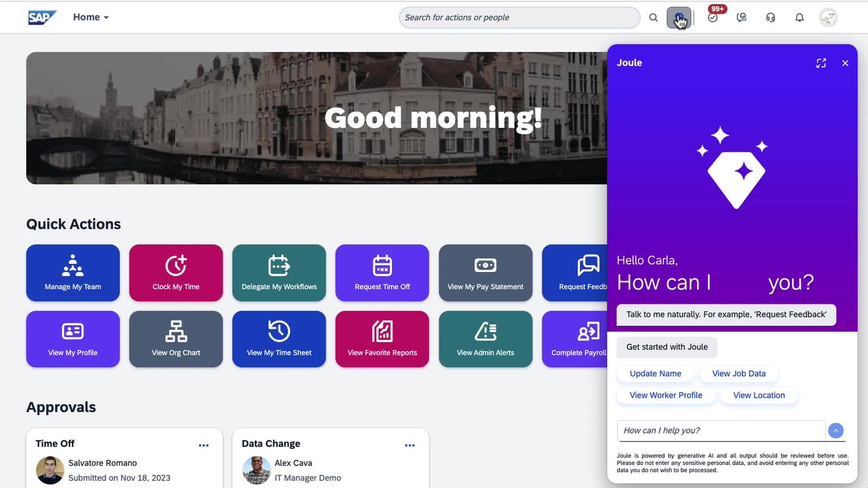Focus the 'How can I help you?' input

pos(720,431)
